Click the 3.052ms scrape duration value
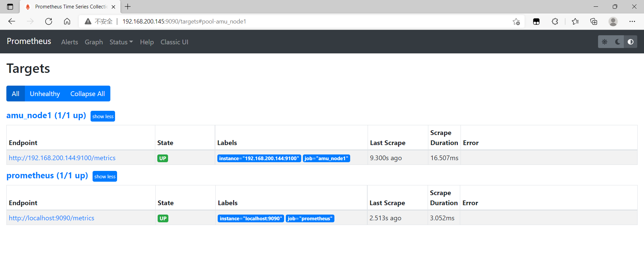644x272 pixels. point(442,218)
